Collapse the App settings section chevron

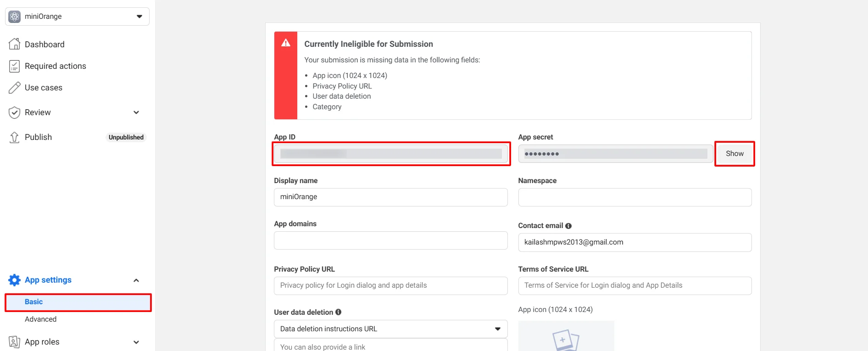[x=136, y=280]
